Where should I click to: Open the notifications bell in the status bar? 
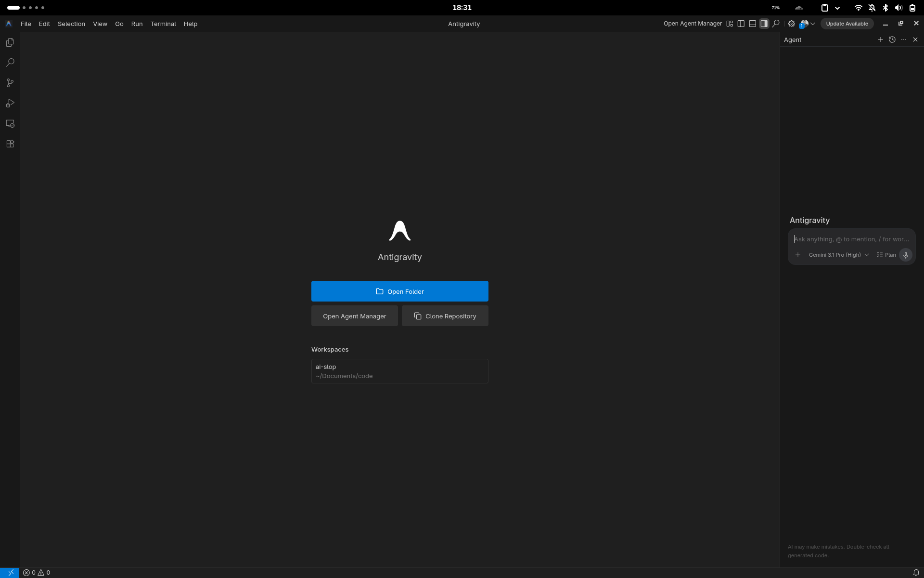coord(916,573)
